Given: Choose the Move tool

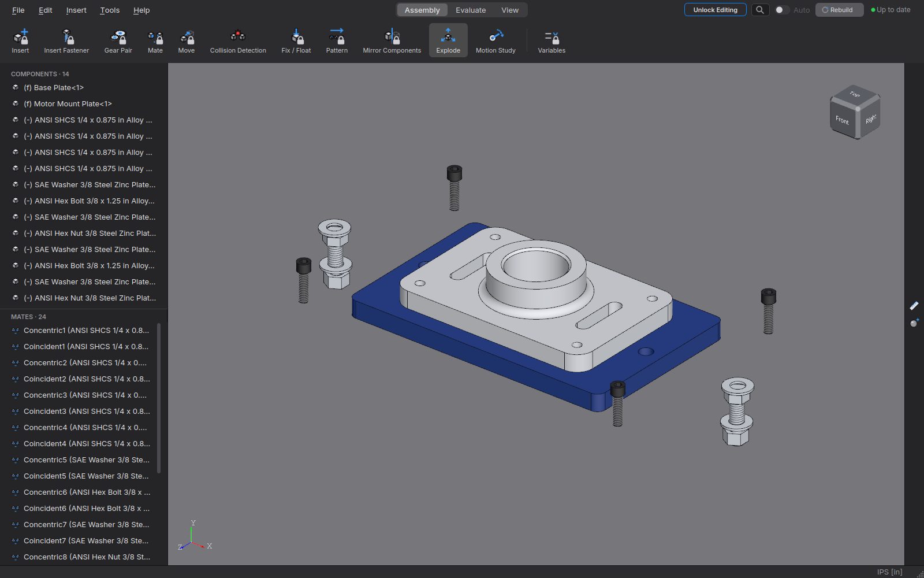Looking at the screenshot, I should click(187, 41).
